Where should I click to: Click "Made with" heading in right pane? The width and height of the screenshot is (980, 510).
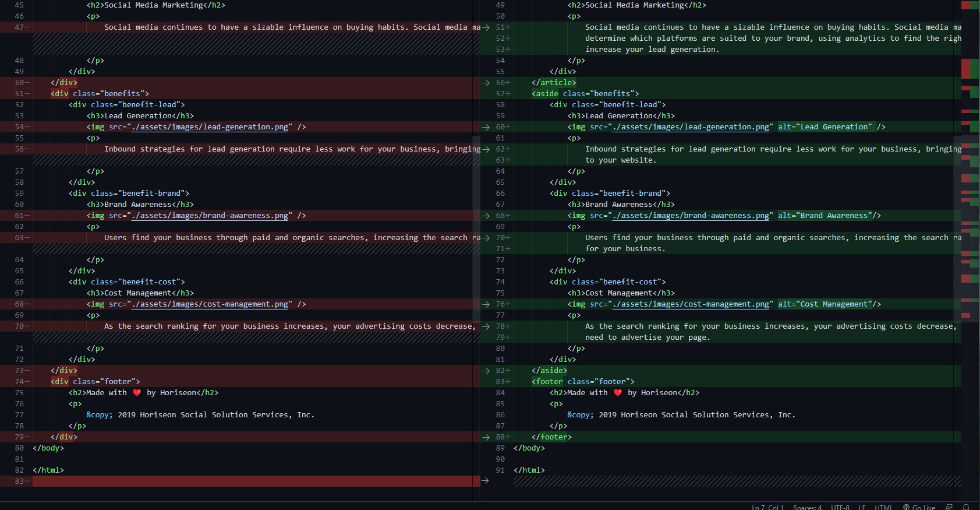(x=624, y=393)
